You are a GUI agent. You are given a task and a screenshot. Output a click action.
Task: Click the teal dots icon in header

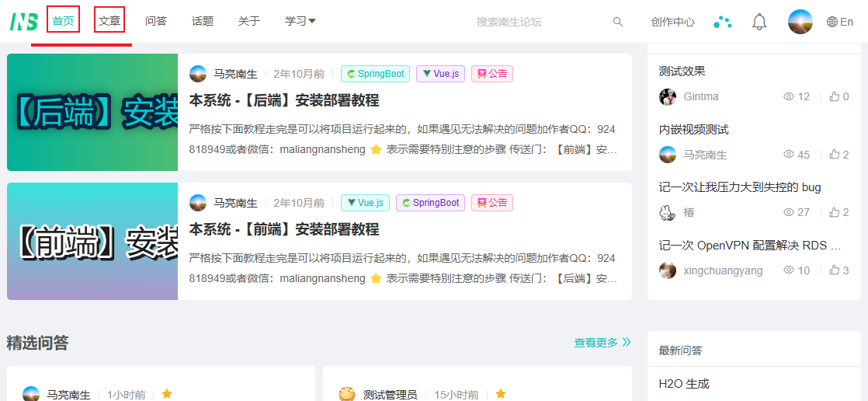pos(722,22)
